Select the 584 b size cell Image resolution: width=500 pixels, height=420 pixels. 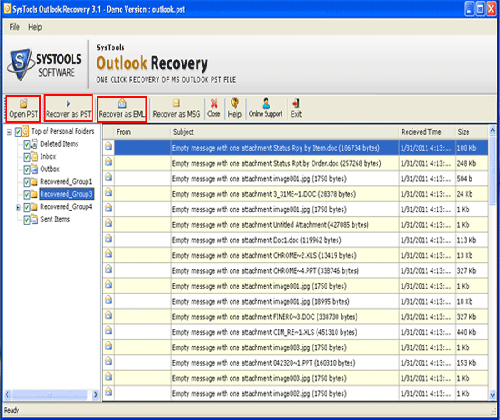[472, 179]
